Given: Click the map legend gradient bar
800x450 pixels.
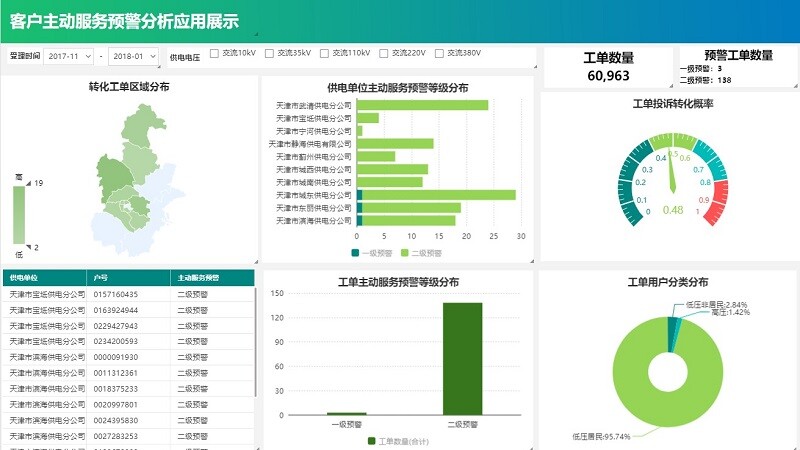Looking at the screenshot, I should point(19,215).
